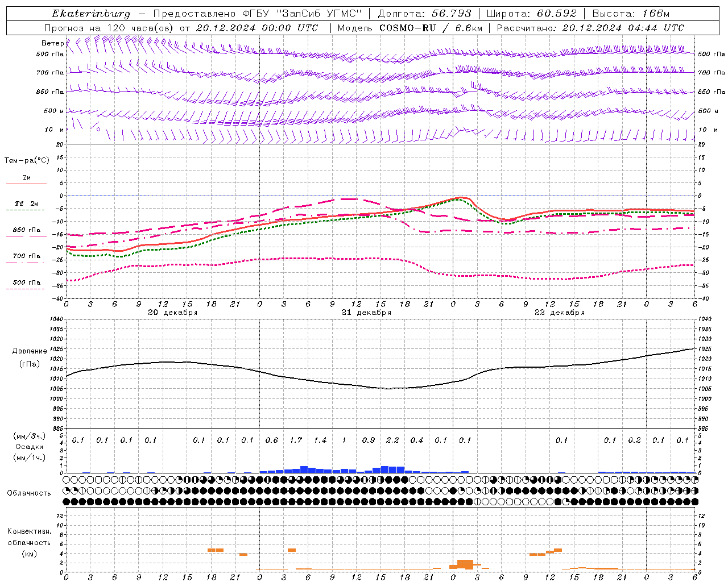Click the 'Давление' pressure panel label
Image resolution: width=728 pixels, height=582 pixels.
tap(30, 351)
